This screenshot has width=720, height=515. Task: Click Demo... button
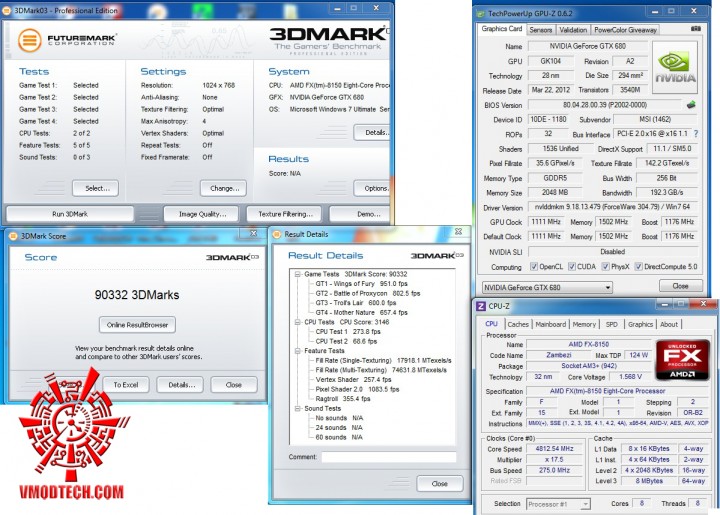(x=360, y=214)
